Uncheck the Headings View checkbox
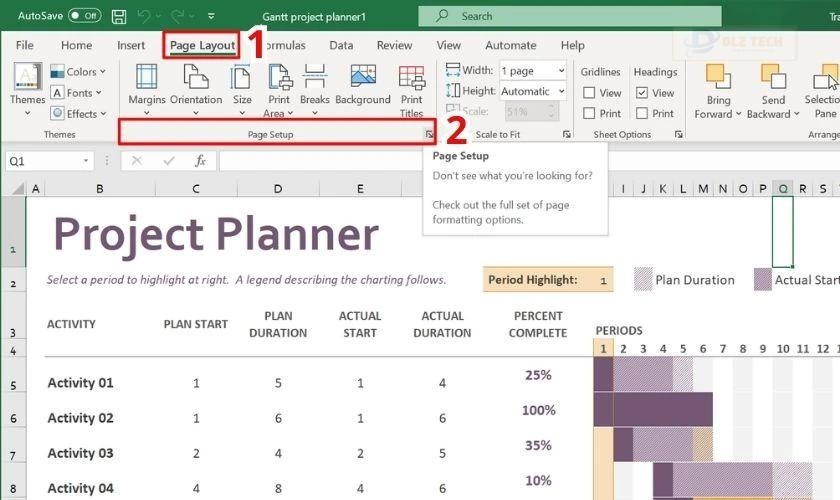Image resolution: width=840 pixels, height=500 pixels. (642, 93)
